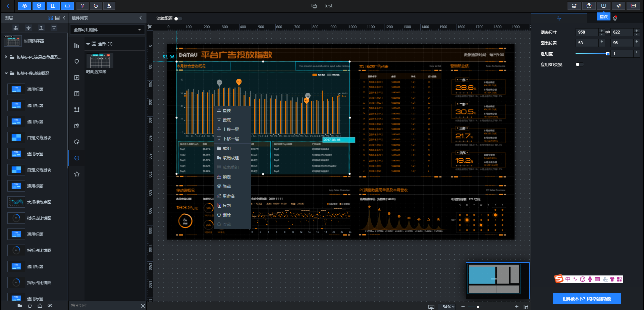Select the material shapes component category
The width and height of the screenshot is (644, 310).
[x=77, y=126]
